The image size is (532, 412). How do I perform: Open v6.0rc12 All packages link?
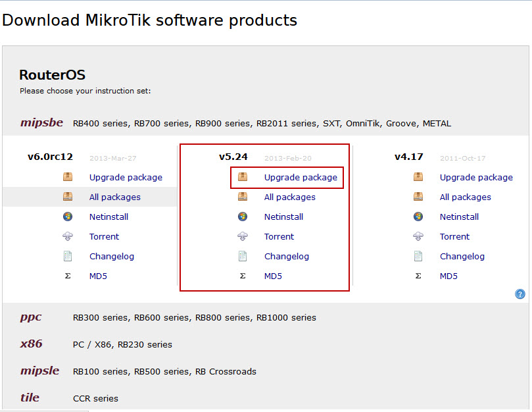(114, 197)
